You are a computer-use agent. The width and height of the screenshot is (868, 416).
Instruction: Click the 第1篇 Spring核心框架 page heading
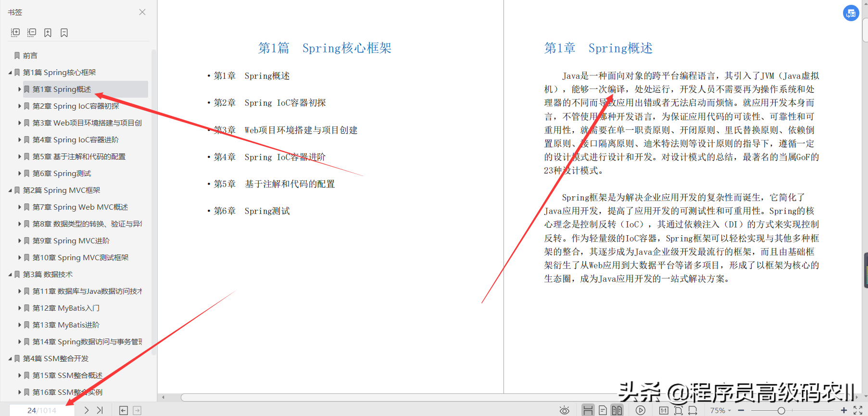[x=325, y=48]
